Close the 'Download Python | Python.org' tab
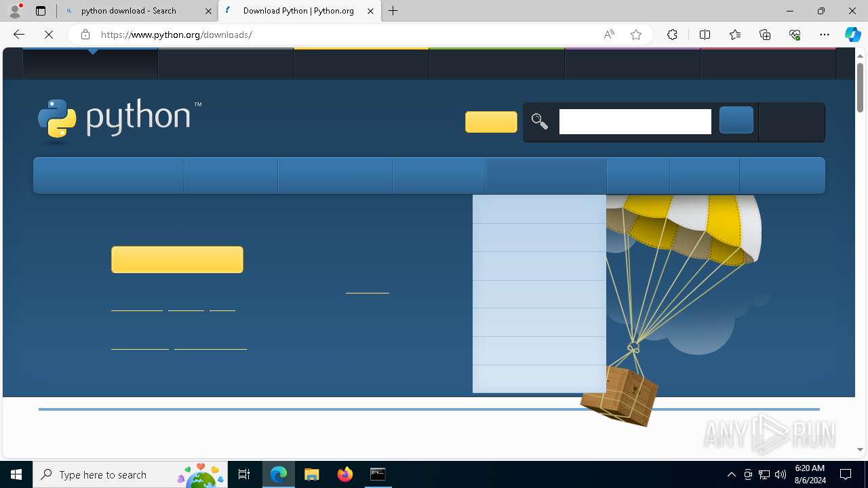 [370, 11]
